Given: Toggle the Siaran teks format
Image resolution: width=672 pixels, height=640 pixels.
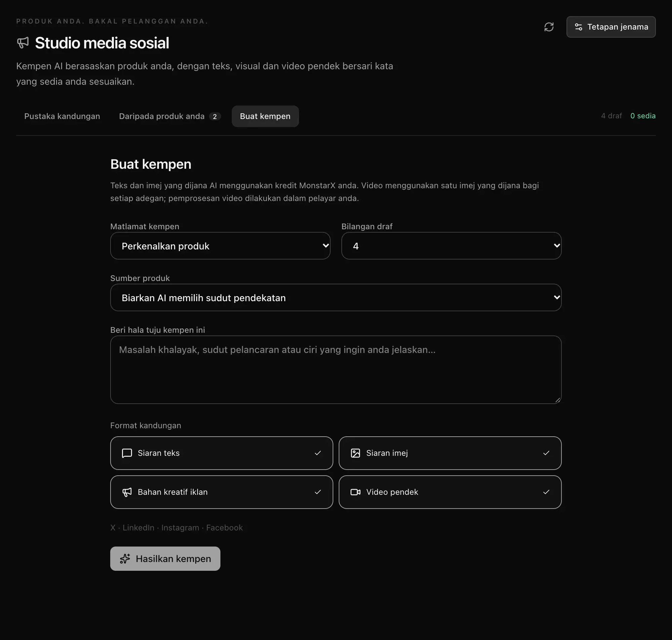Looking at the screenshot, I should click(222, 453).
